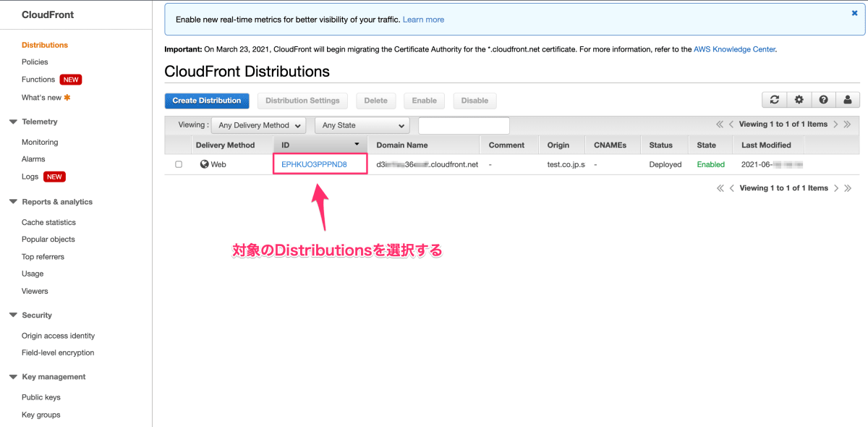Viewport: 868px width, 427px height.
Task: Follow the Learn more link
Action: [423, 20]
